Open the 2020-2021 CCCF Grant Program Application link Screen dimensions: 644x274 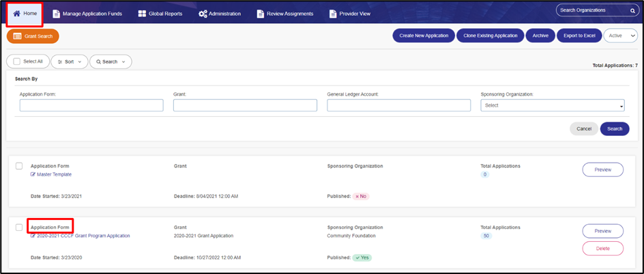coord(83,236)
